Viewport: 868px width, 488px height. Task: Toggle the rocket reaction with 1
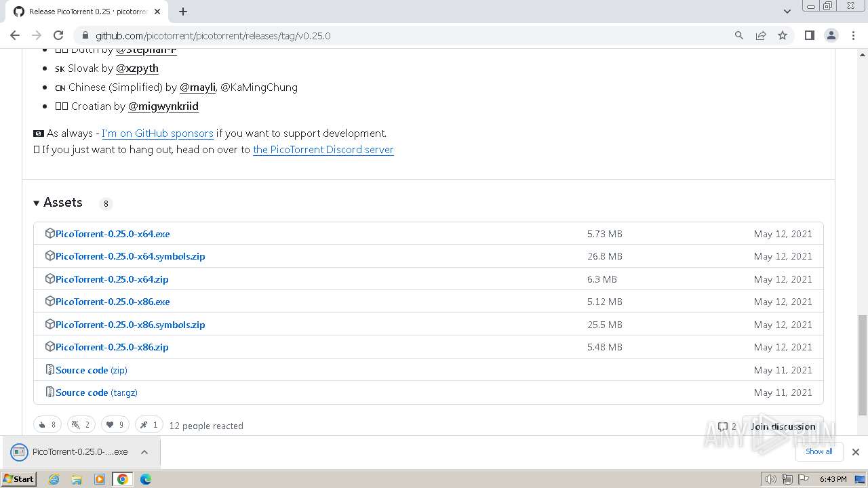[149, 425]
